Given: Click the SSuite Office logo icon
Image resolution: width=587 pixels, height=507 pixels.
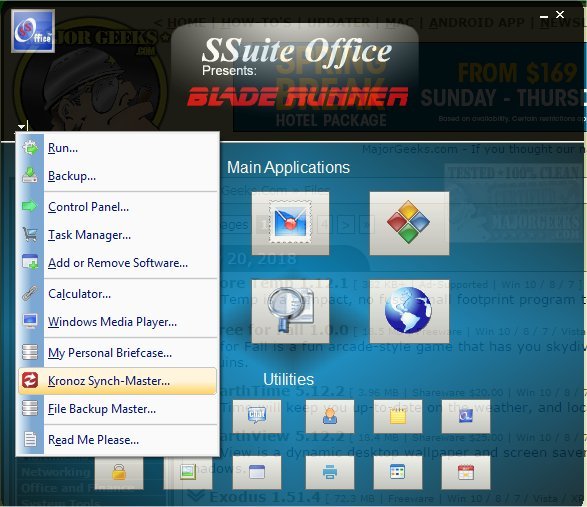Looking at the screenshot, I should click(x=33, y=31).
